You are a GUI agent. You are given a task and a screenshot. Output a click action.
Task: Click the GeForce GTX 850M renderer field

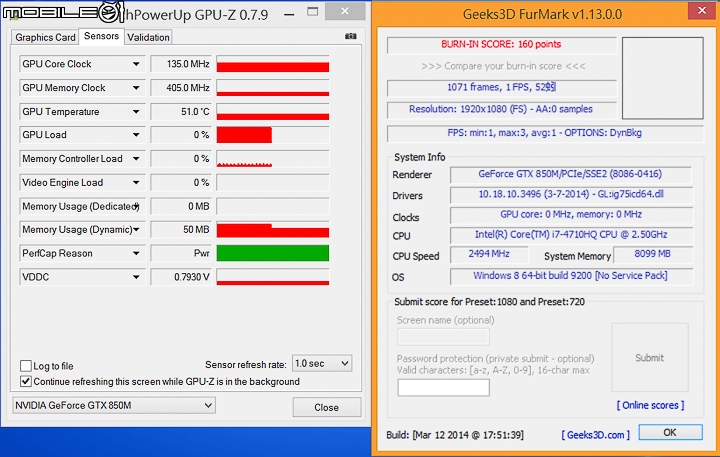pos(570,174)
